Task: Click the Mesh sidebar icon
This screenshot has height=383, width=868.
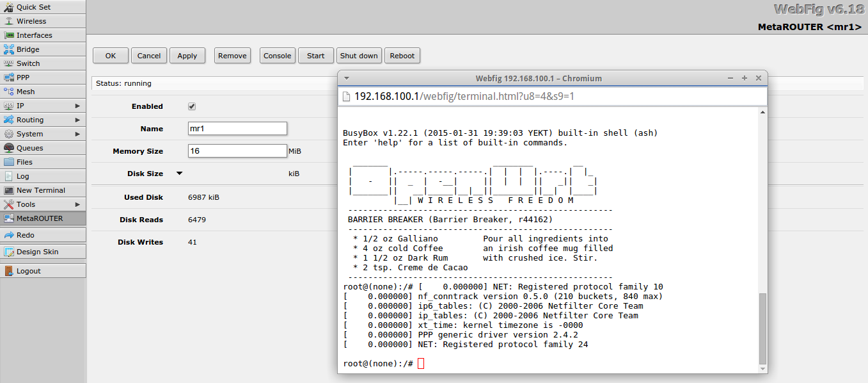Action: (x=9, y=92)
